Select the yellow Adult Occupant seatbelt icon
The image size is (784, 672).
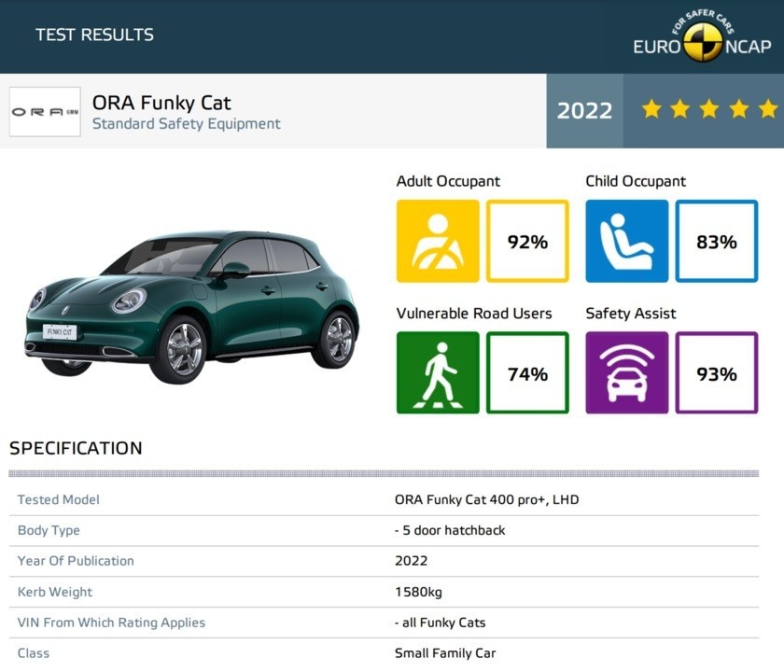coord(438,241)
